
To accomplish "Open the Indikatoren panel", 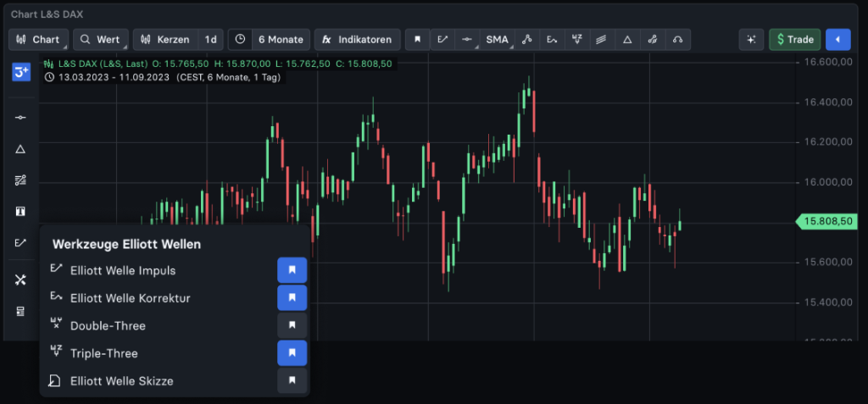I will pyautogui.click(x=357, y=40).
